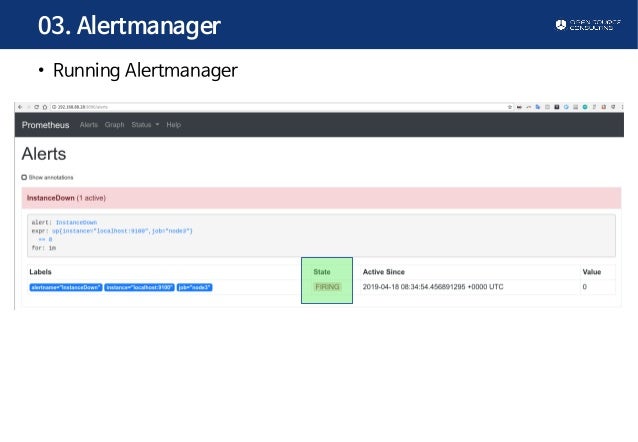
Task: Enable the Show annotations checkbox
Action: coord(24,177)
